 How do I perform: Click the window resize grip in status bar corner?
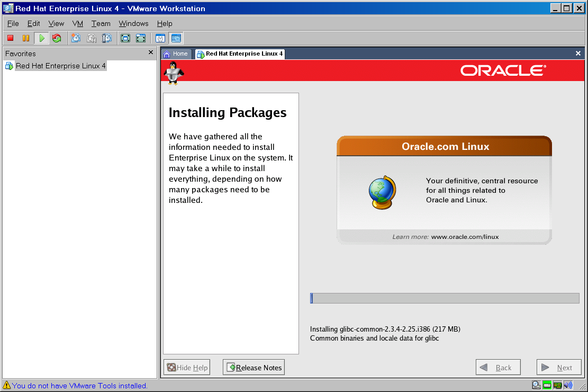583,386
